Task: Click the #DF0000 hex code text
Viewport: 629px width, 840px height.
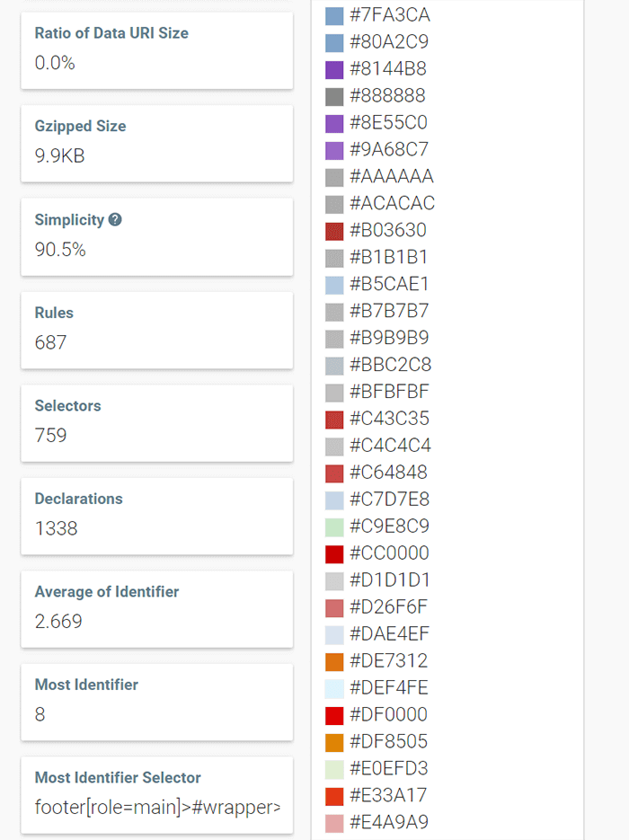Action: (x=388, y=715)
